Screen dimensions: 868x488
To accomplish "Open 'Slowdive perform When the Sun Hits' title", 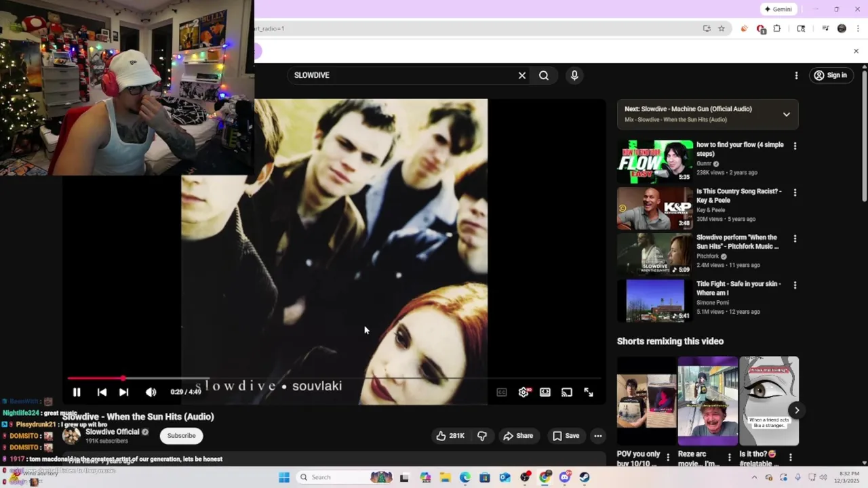I will click(x=738, y=242).
